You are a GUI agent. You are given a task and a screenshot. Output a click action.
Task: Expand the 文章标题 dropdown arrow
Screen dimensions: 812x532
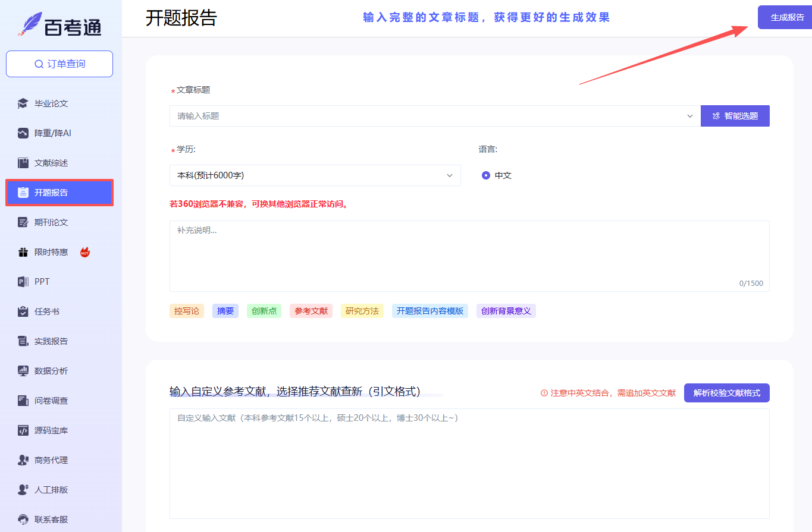(690, 116)
